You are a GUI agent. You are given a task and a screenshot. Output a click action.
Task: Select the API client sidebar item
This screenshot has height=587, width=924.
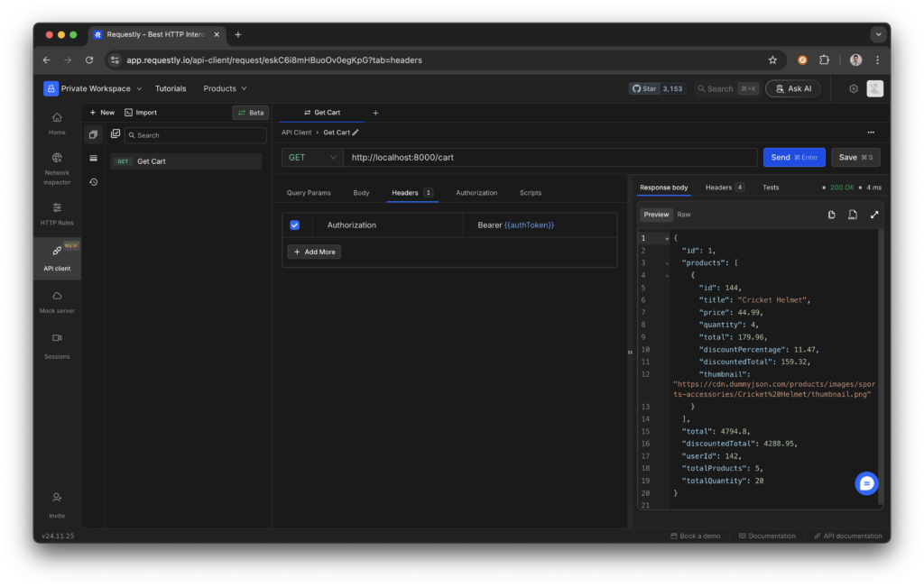[x=57, y=259]
